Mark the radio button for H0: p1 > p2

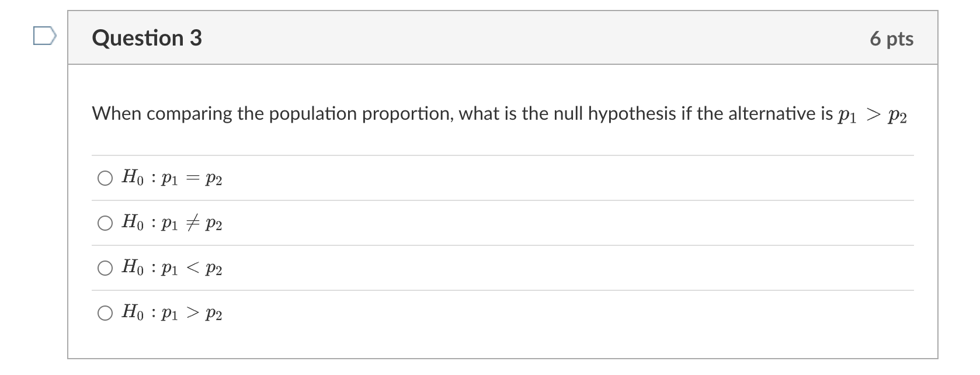tap(105, 313)
